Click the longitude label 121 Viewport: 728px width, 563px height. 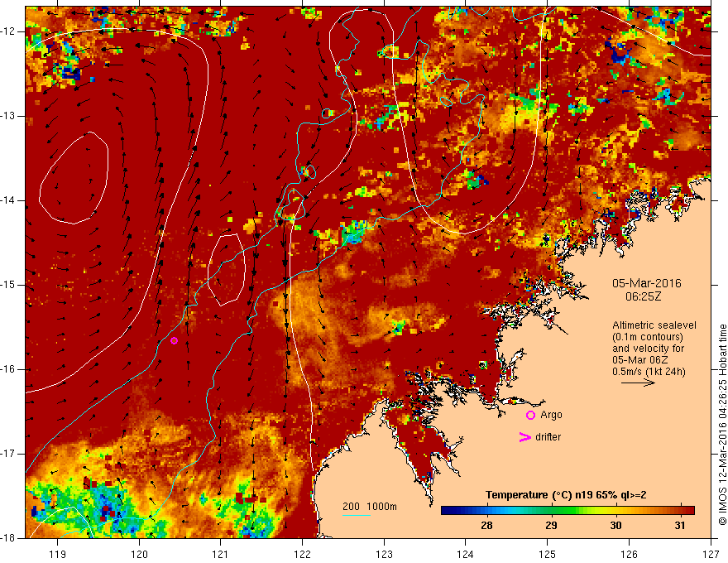(x=221, y=554)
